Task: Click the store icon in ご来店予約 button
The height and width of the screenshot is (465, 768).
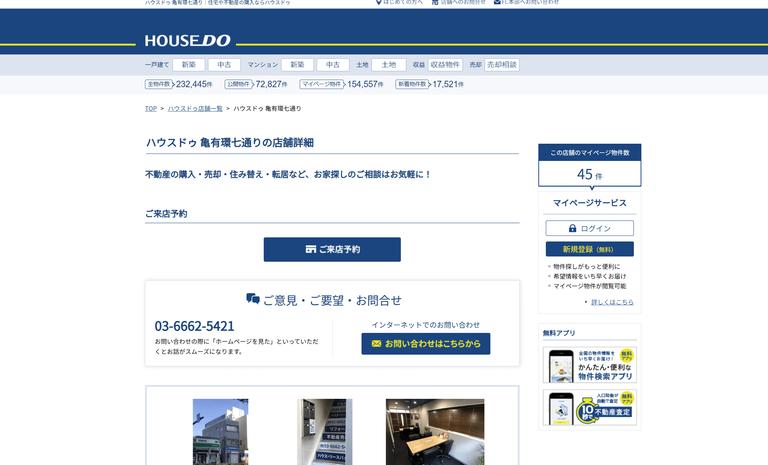Action: (x=311, y=249)
